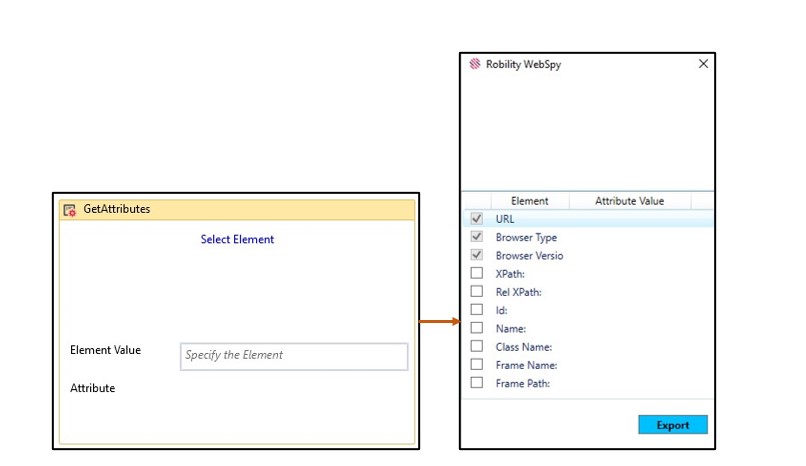Click the Select Element link

[x=237, y=239]
